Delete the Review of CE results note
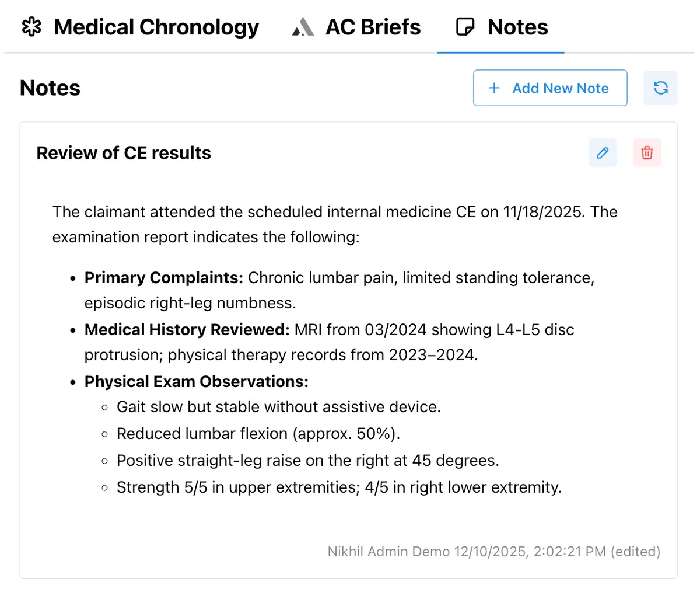Viewport: 700px width, 592px height. (x=647, y=152)
